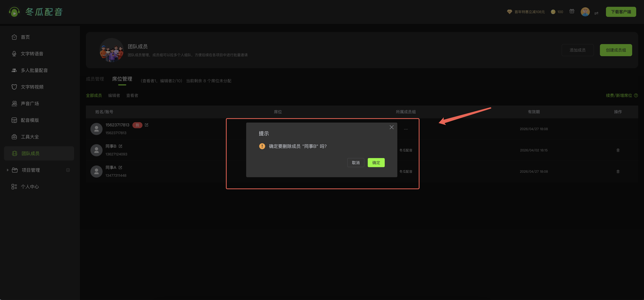Click the plus icon beside 项目管理
This screenshot has height=300, width=644.
click(x=68, y=170)
